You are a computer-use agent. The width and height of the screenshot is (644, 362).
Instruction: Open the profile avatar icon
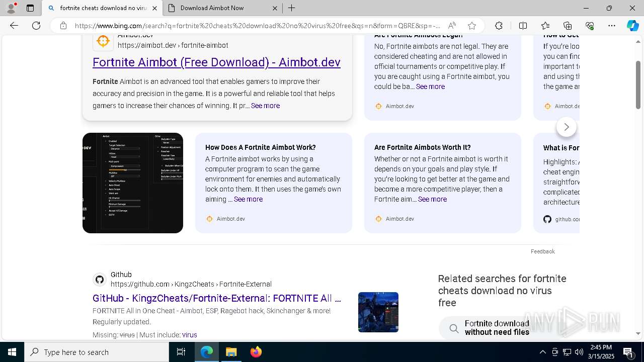point(11,8)
